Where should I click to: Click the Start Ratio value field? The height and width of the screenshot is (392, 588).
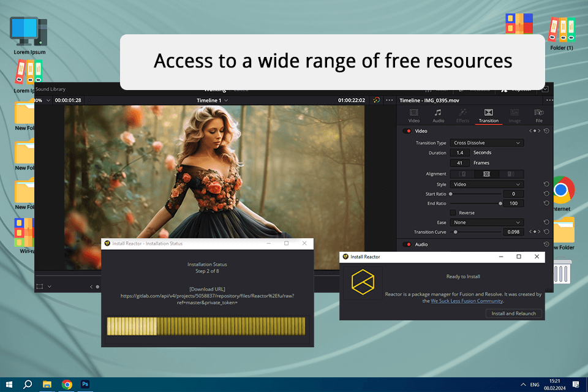(513, 194)
